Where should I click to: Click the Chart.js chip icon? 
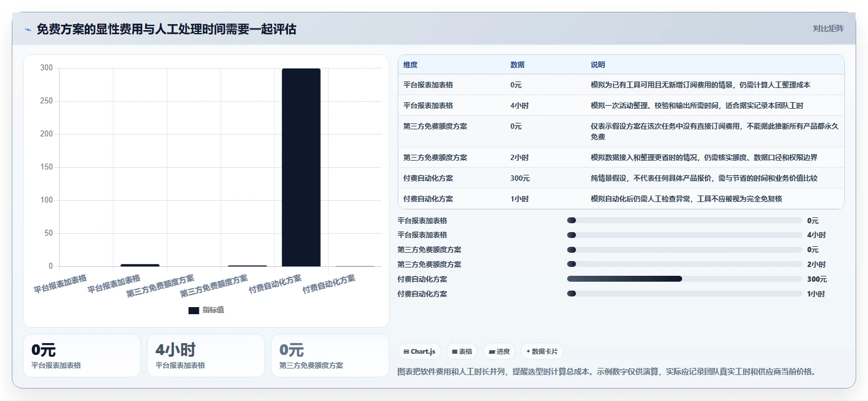pyautogui.click(x=407, y=351)
